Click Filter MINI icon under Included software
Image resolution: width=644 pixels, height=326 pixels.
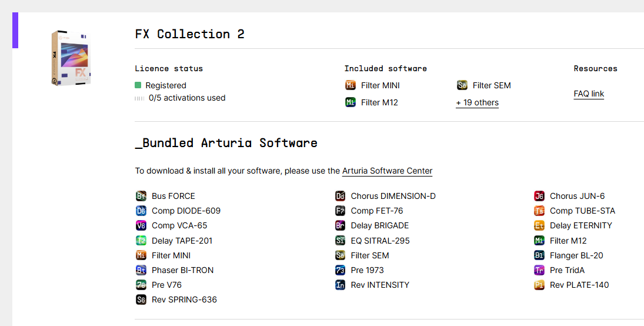(351, 85)
